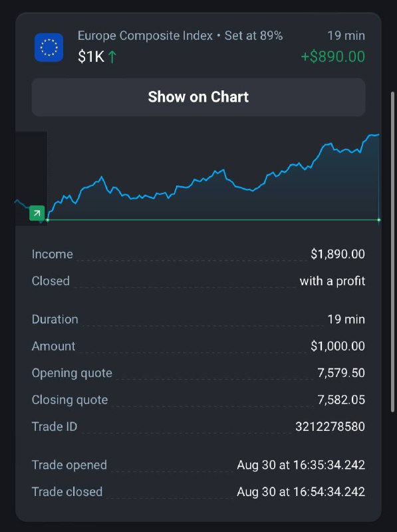Click the Trade opened timestamp
Image resolution: width=397 pixels, height=532 pixels.
(301, 465)
